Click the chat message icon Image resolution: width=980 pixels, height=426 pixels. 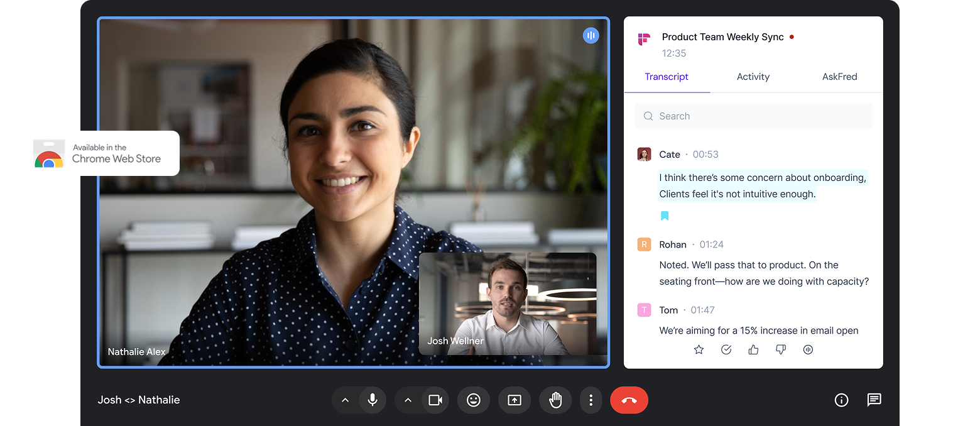874,400
